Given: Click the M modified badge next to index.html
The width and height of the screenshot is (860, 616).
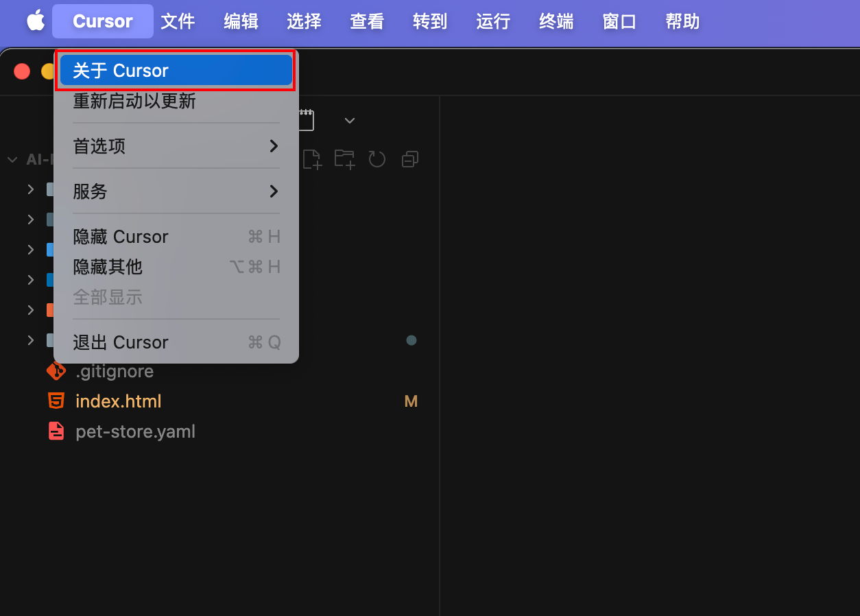Looking at the screenshot, I should [411, 401].
